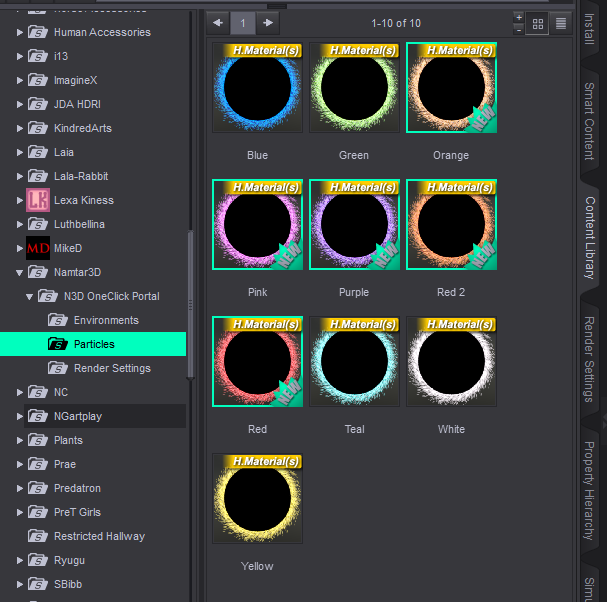This screenshot has width=607, height=602.
Task: Select the Blue particle material thumbnail
Action: 257,88
